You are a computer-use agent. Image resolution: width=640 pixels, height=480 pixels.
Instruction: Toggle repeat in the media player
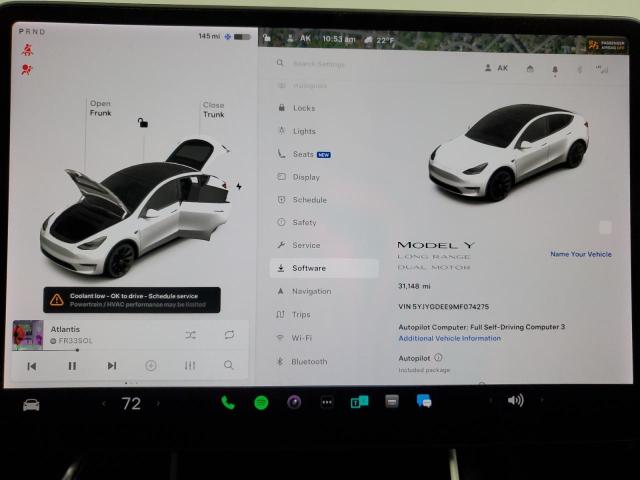pyautogui.click(x=229, y=335)
